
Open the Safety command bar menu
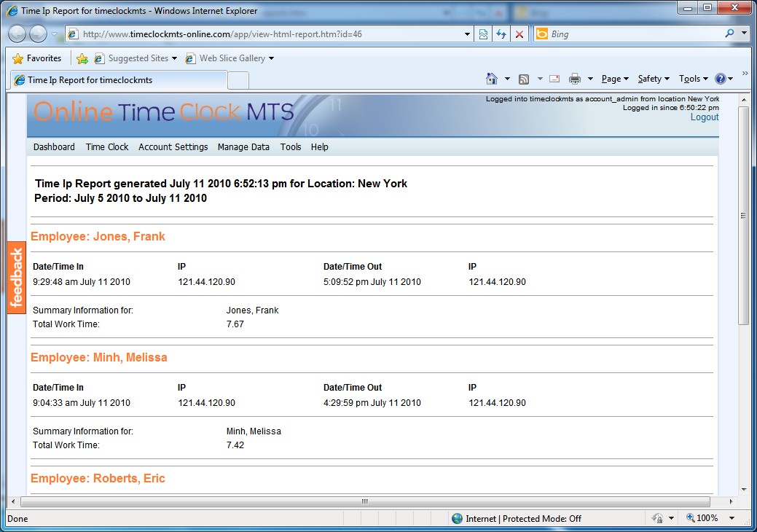[x=654, y=79]
